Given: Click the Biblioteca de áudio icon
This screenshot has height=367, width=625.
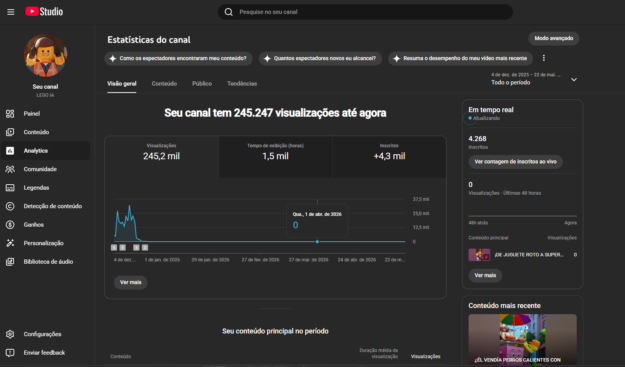Looking at the screenshot, I should click(x=10, y=262).
